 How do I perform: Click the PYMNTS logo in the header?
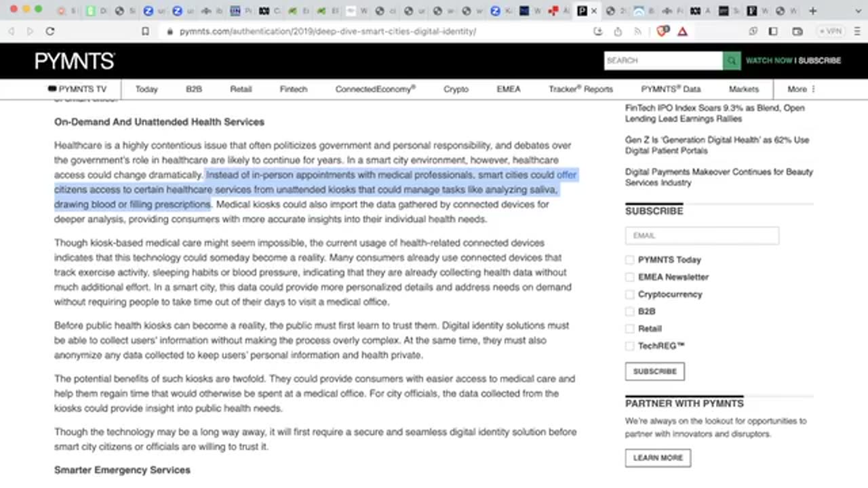75,61
